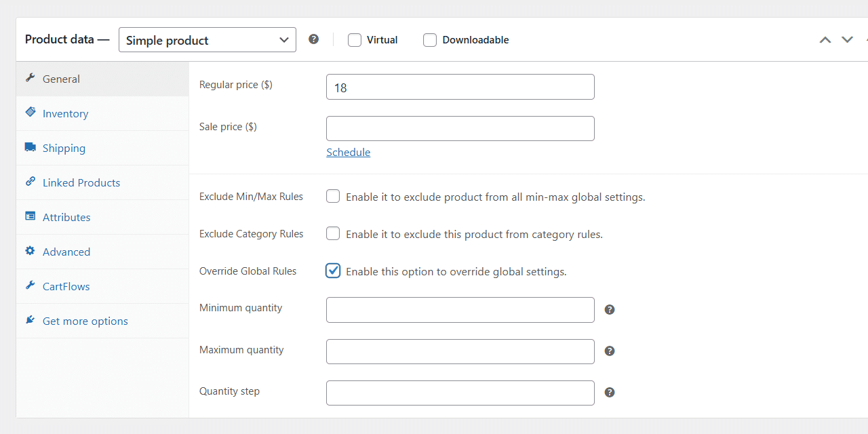
Task: Click the CartFlows wrench icon
Action: click(30, 285)
